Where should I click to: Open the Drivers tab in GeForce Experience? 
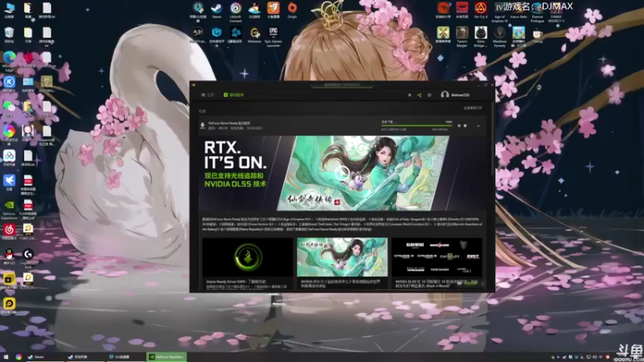pyautogui.click(x=233, y=95)
